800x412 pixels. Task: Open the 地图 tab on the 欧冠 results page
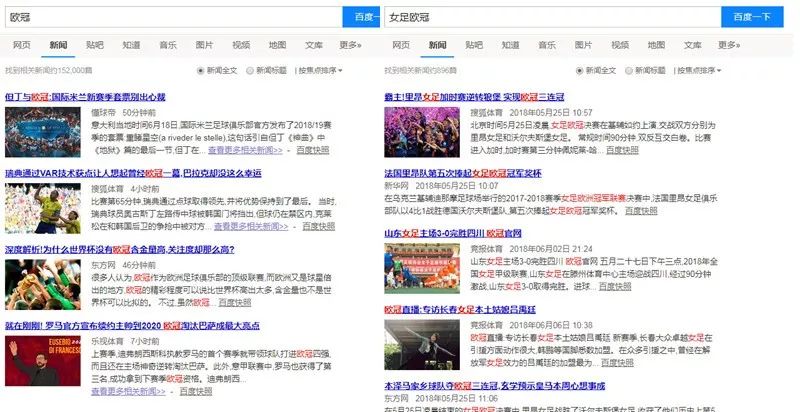click(278, 45)
